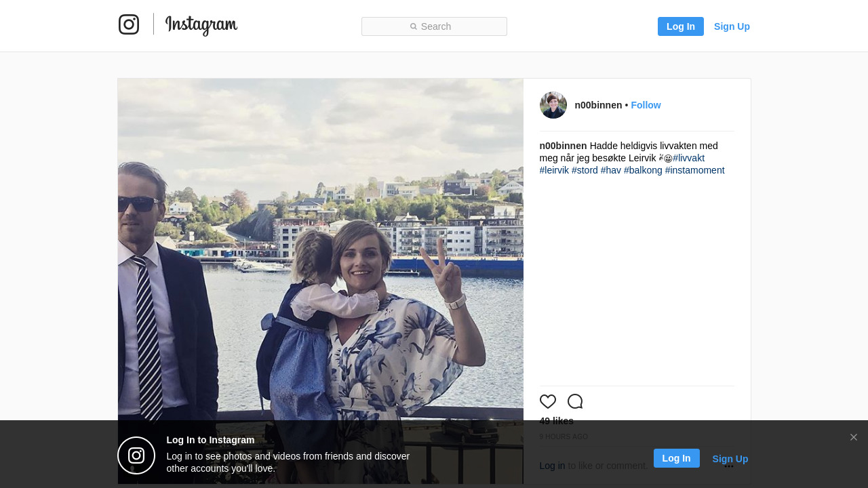Screen dimensions: 868x488
Task: Click the Instagram icon in login banner
Action: pyautogui.click(x=136, y=455)
